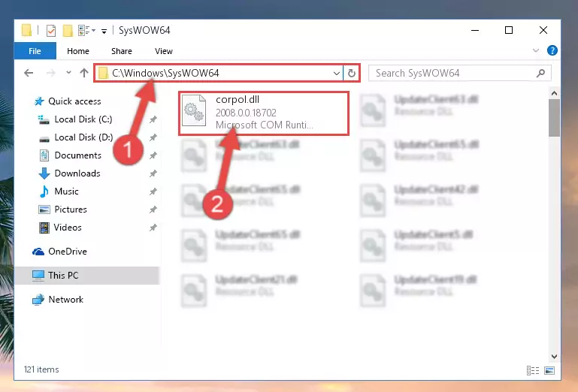
Task: Click the pin icon next to Pictures
Action: click(x=153, y=210)
